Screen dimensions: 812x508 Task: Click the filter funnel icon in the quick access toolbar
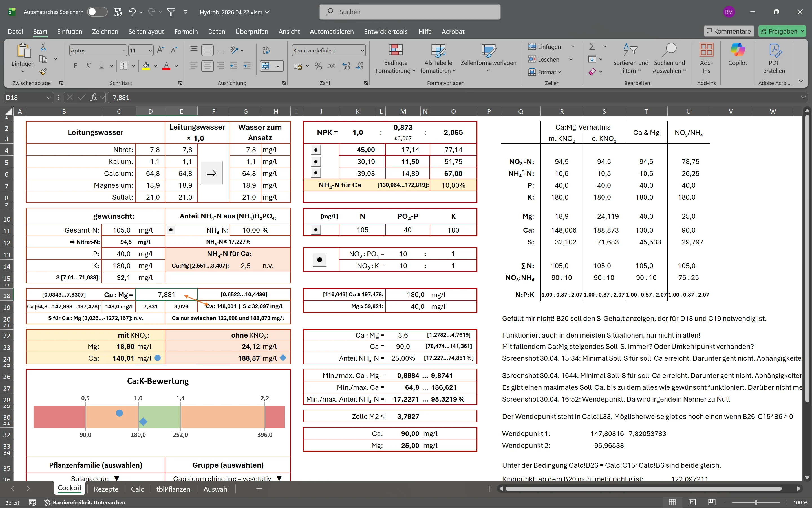click(171, 12)
